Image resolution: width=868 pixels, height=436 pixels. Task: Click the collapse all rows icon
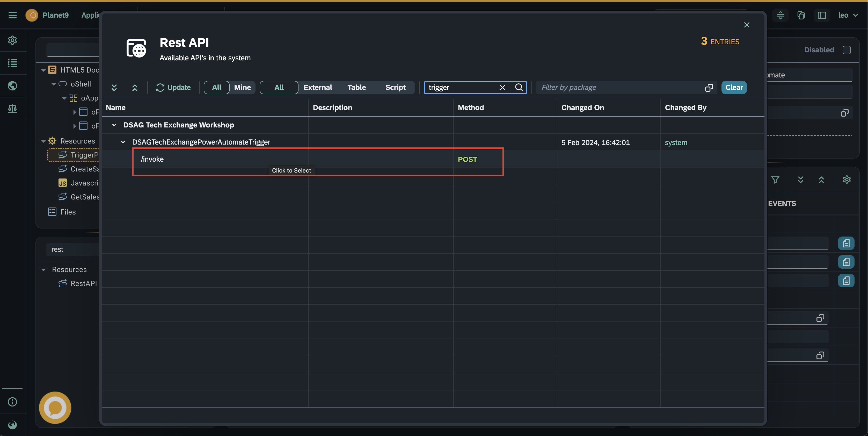tap(135, 88)
